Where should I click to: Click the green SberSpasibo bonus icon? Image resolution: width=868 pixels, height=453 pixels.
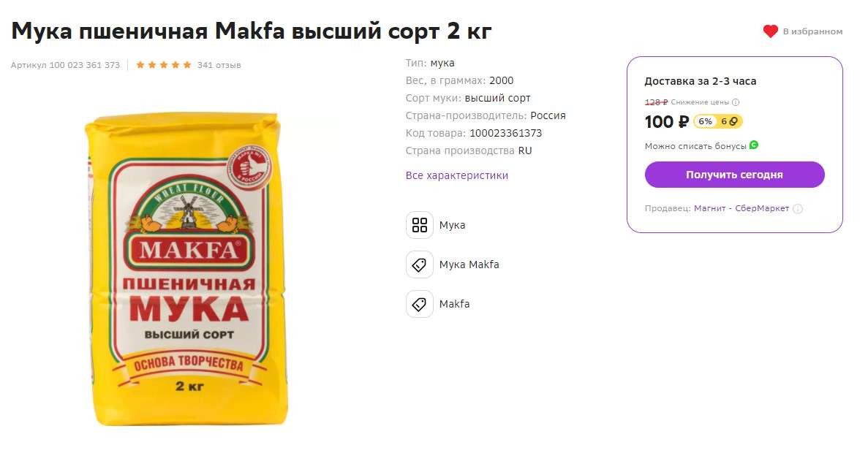pos(754,145)
